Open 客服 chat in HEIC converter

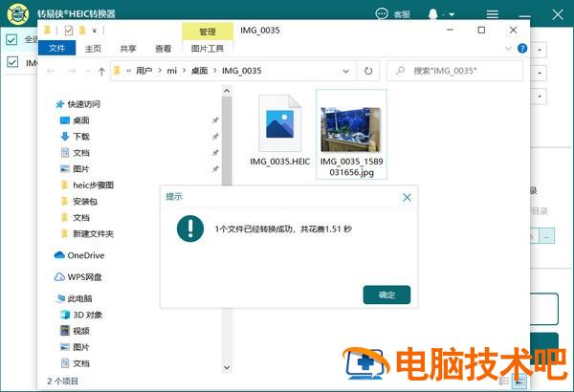393,14
